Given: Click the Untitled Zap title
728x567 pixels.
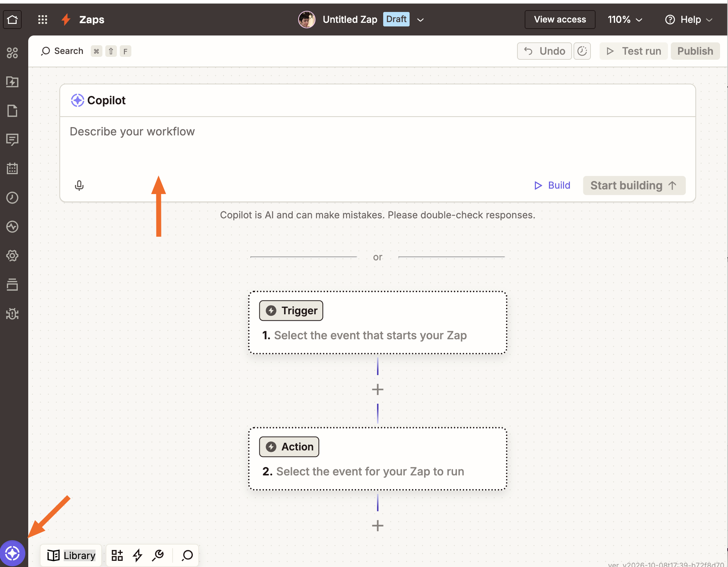Looking at the screenshot, I should 350,20.
